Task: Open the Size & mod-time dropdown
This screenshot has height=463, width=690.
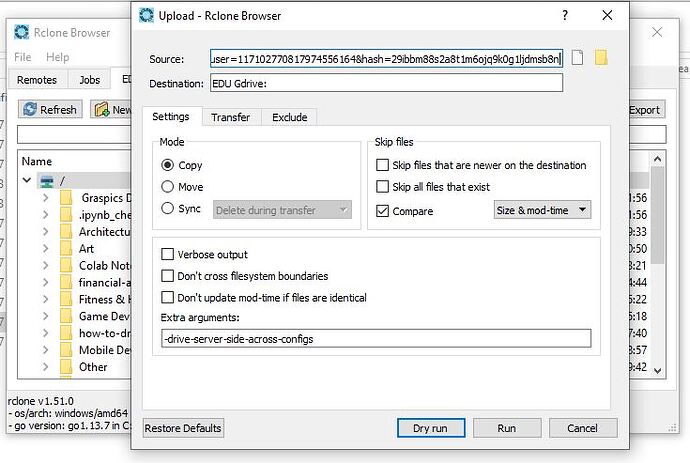Action: pyautogui.click(x=542, y=210)
